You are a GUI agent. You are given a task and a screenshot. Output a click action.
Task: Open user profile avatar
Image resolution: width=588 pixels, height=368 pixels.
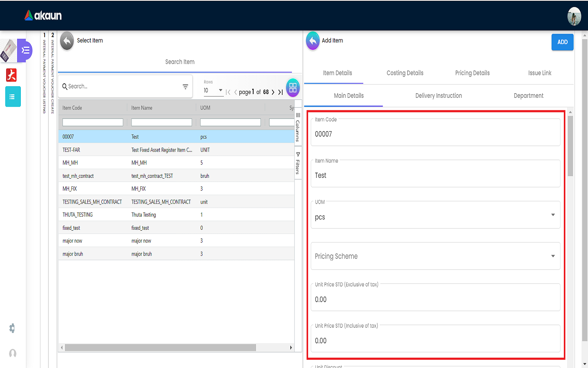(574, 16)
